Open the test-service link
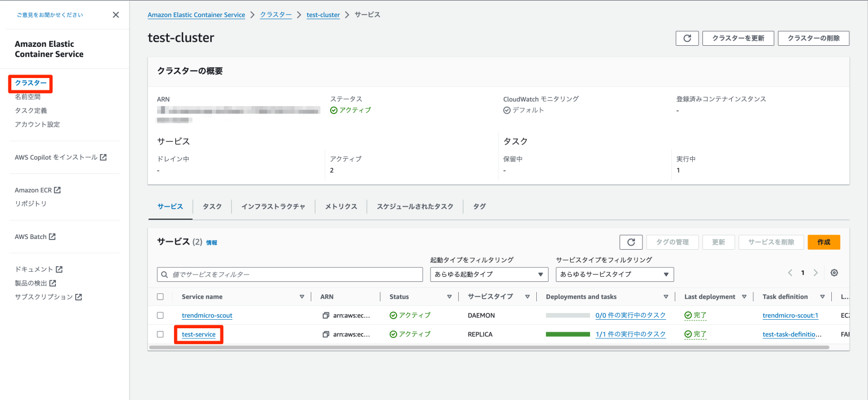The height and width of the screenshot is (400, 868). [199, 334]
